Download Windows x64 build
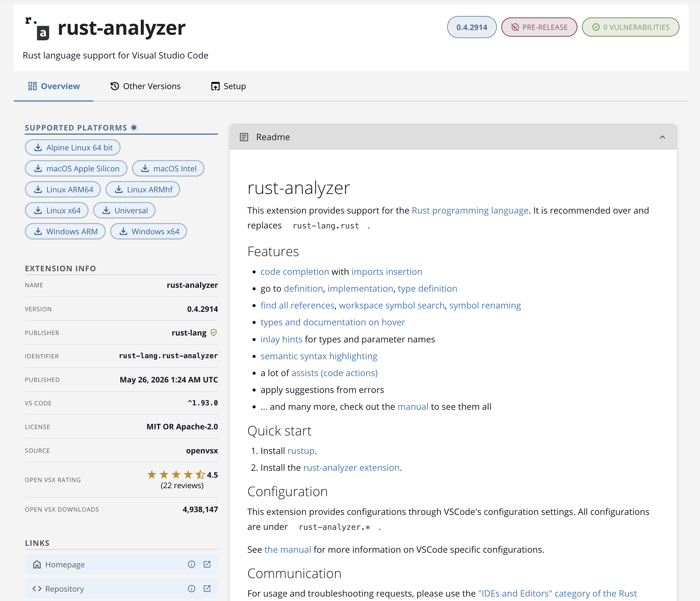Image resolution: width=700 pixels, height=601 pixels. tap(149, 231)
